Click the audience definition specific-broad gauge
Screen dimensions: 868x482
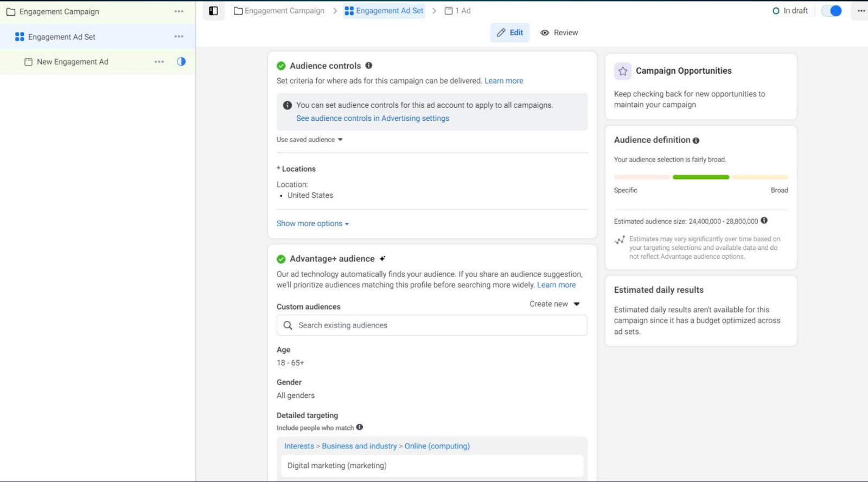(x=700, y=177)
